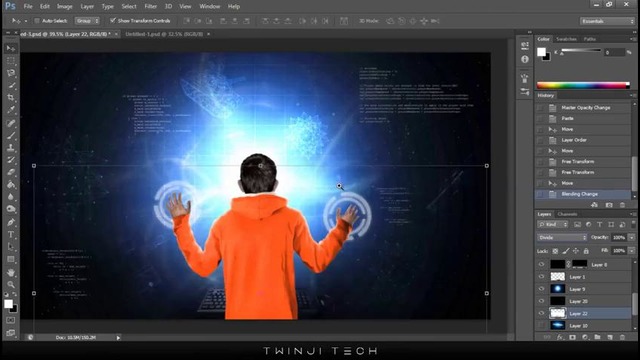Lock all padlock icon
The image size is (640, 360).
coord(586,251)
